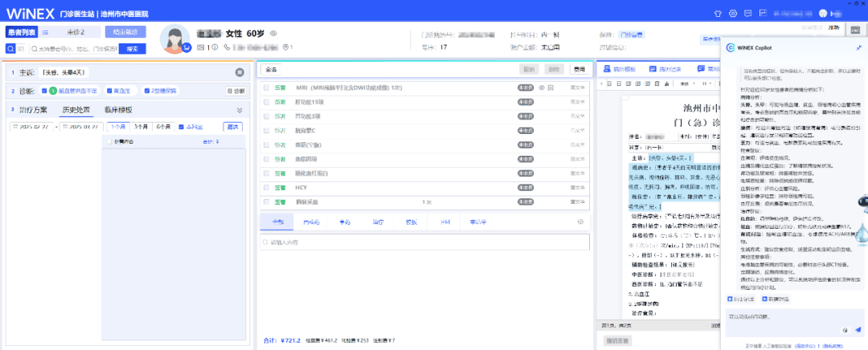Switch to the 临床模板 tab
868x350 pixels.
tap(118, 110)
